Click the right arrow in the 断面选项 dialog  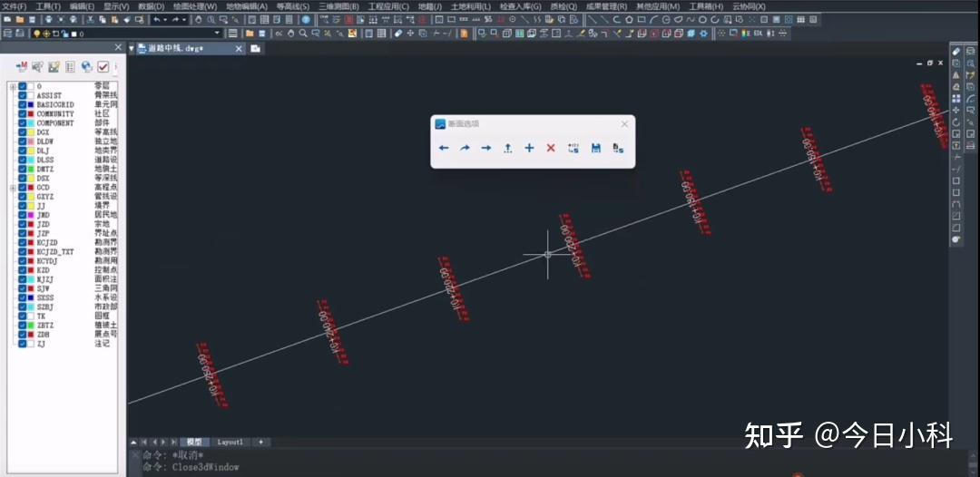coord(486,148)
